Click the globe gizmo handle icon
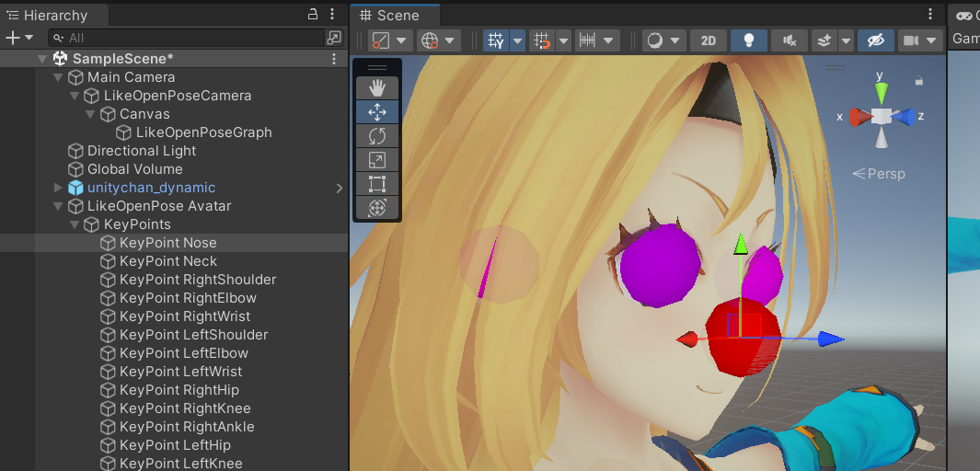Viewport: 980px width, 471px height. [x=430, y=40]
